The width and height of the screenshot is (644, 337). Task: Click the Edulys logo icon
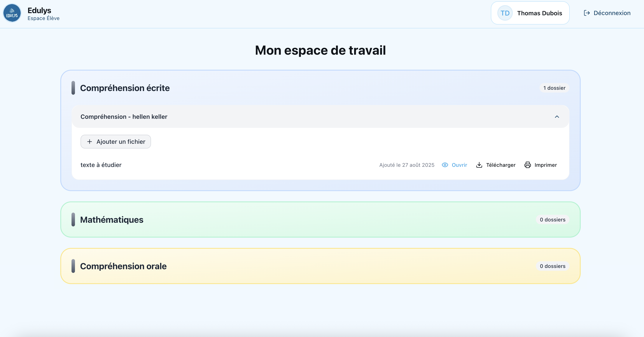12,13
